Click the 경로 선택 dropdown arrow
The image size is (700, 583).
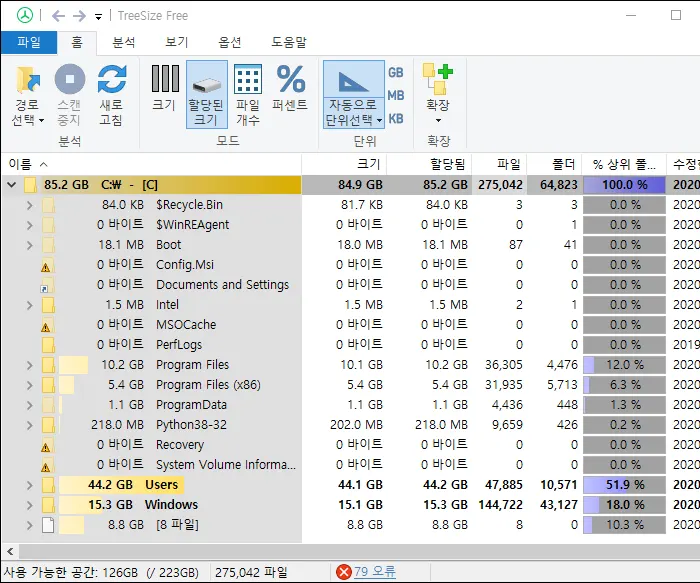tap(41, 121)
